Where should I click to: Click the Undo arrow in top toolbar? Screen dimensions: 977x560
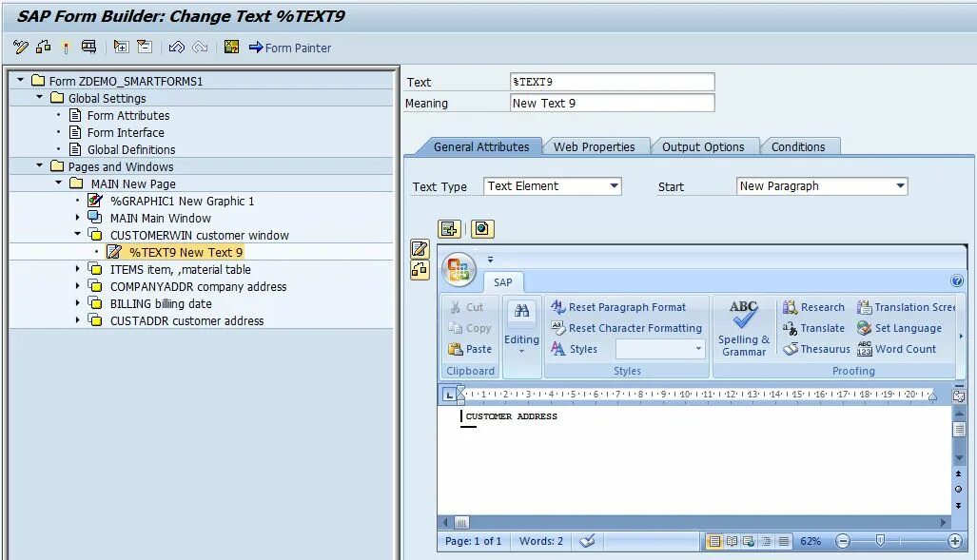(176, 47)
